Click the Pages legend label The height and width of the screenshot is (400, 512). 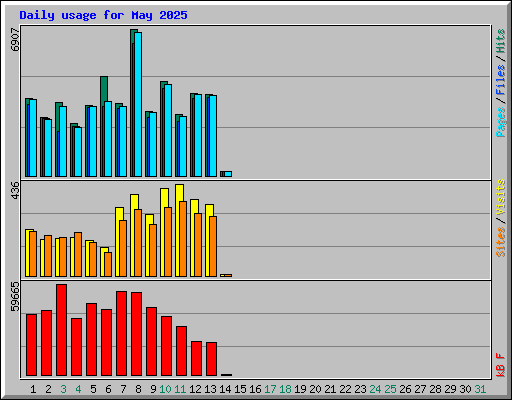point(501,122)
